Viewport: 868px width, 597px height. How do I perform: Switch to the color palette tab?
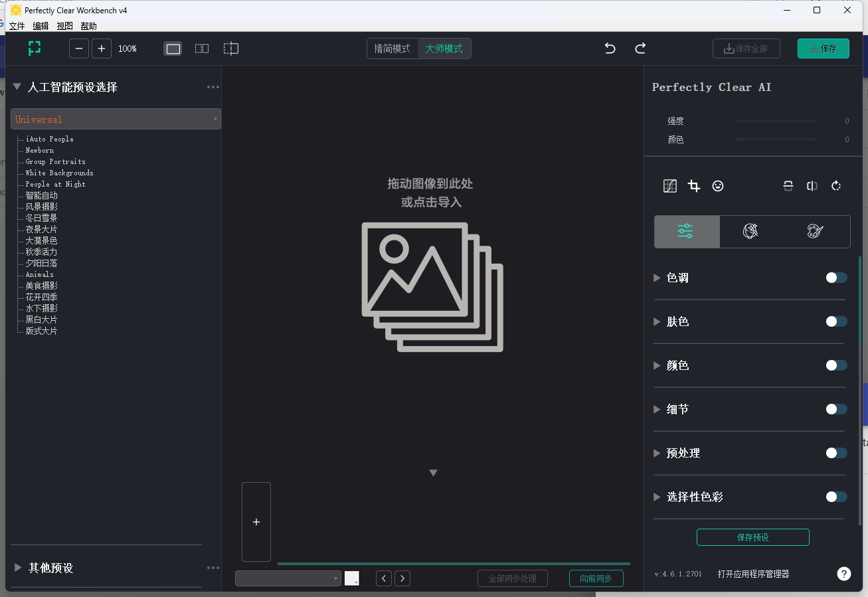[x=815, y=231]
